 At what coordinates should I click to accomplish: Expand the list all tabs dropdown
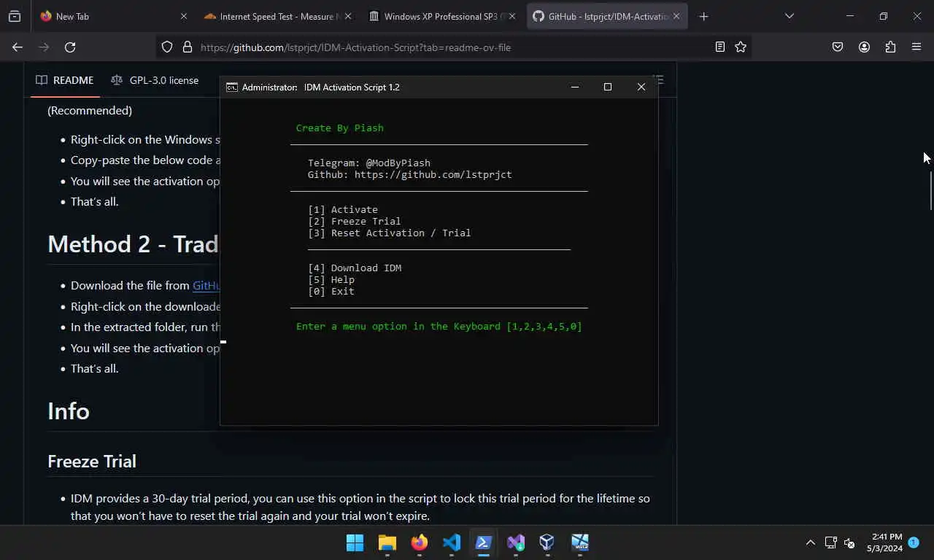[789, 16]
